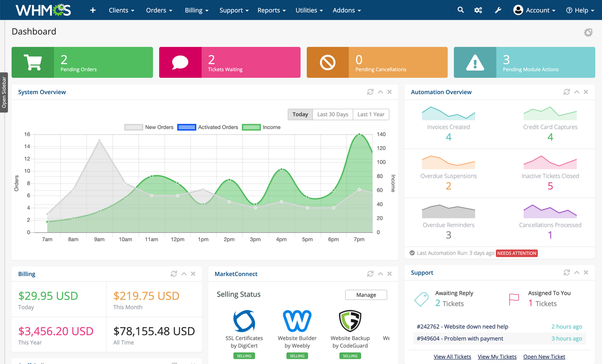Click the plus icon in navbar
The image size is (602, 364).
93,10
